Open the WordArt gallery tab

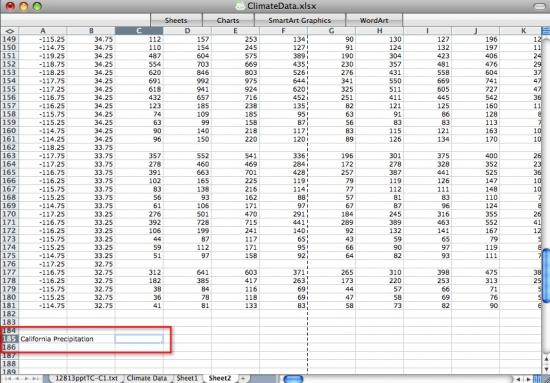point(374,20)
